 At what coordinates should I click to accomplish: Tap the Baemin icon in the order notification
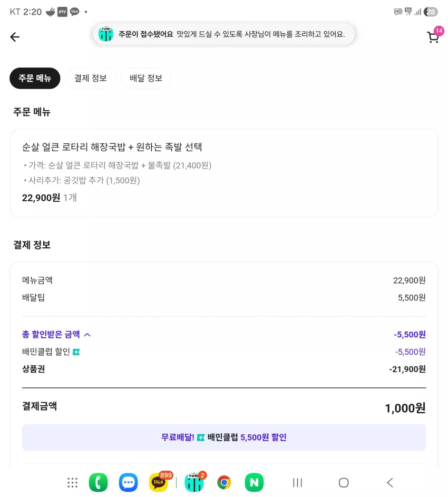click(x=105, y=34)
